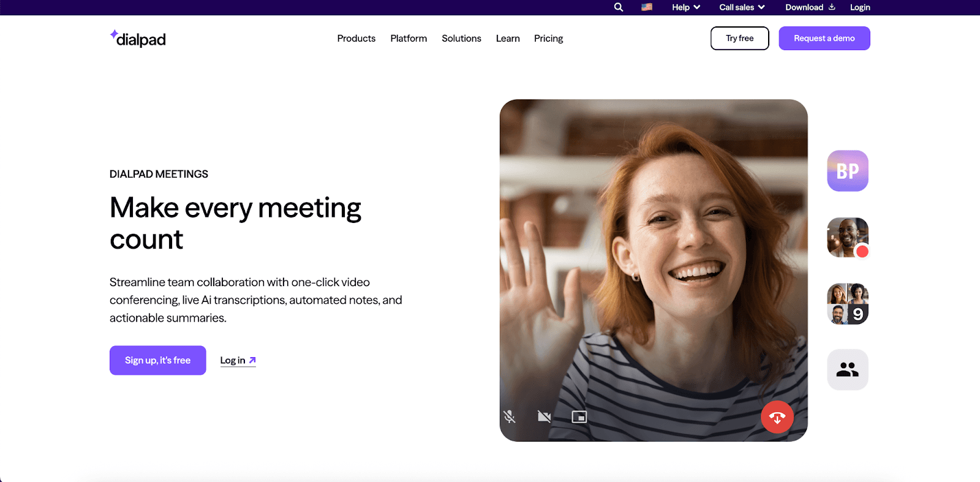
Task: Click the DIALPAD MEETINGS label
Action: (159, 174)
